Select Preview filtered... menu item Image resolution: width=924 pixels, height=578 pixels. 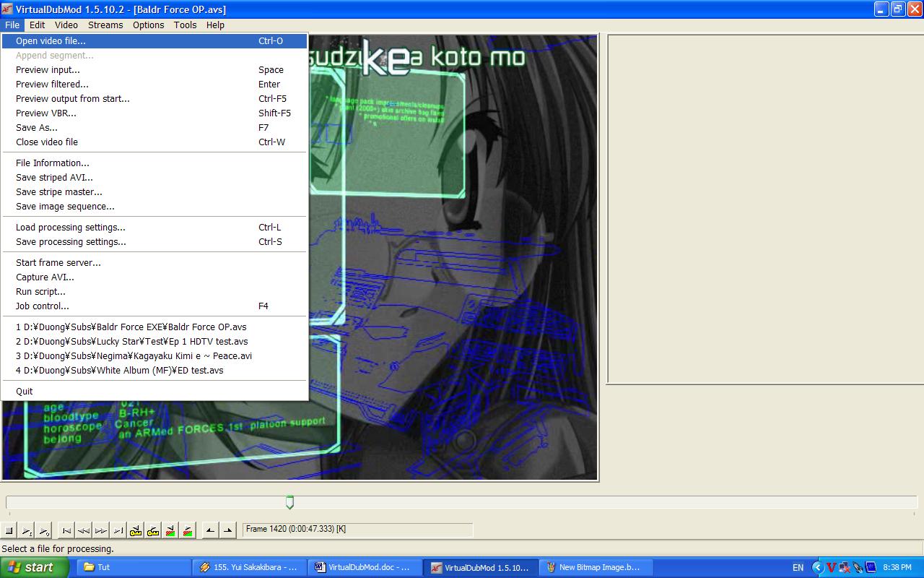(154, 85)
